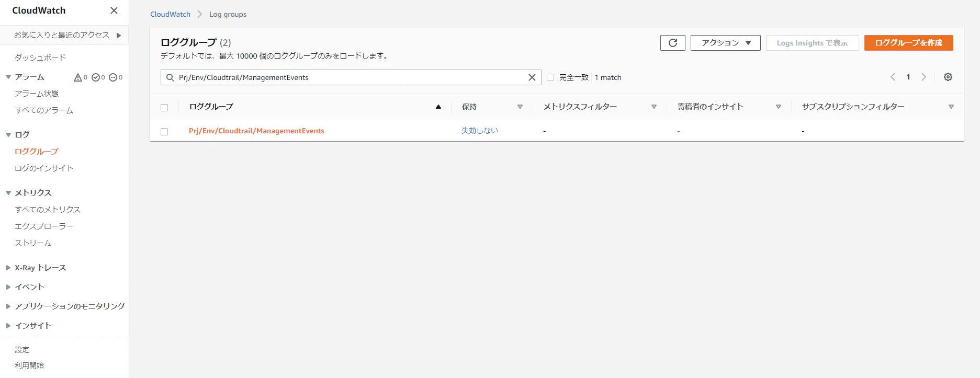This screenshot has height=378, width=980.
Task: Expand the インサイト section
Action: pos(8,326)
